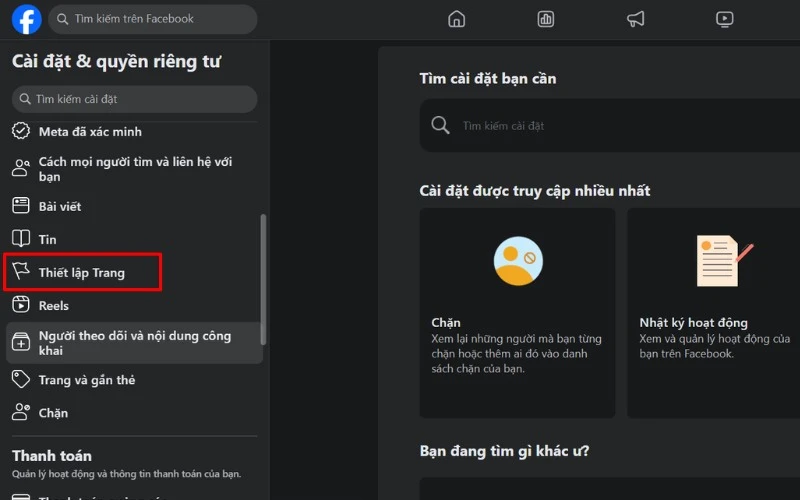Click the Chặn card title

pos(446,322)
